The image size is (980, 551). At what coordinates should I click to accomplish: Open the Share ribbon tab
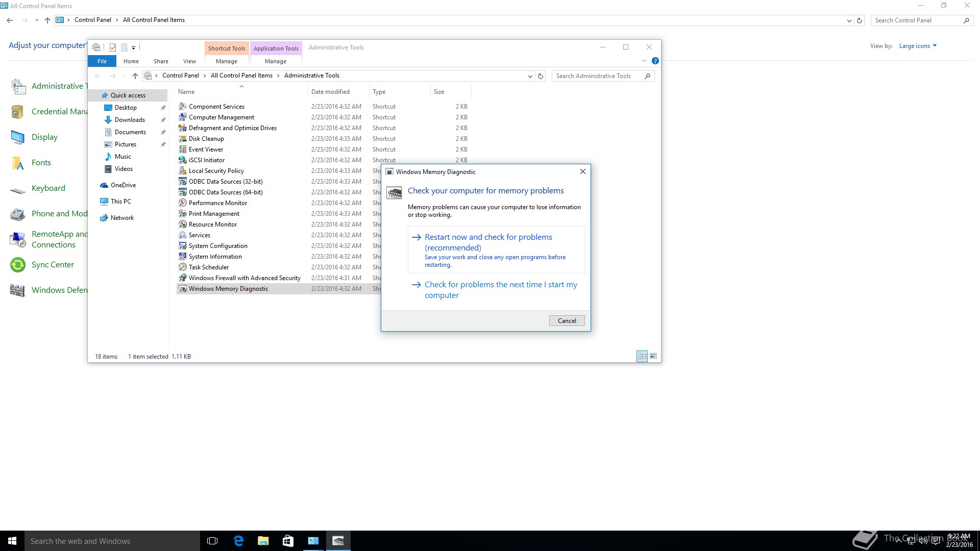pyautogui.click(x=161, y=61)
